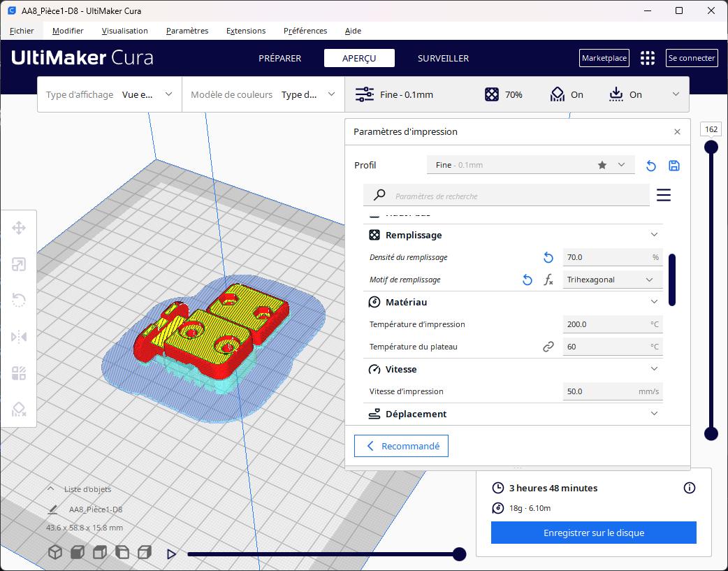Open the Motif de remplissage dropdown
This screenshot has height=571, width=728.
point(611,280)
